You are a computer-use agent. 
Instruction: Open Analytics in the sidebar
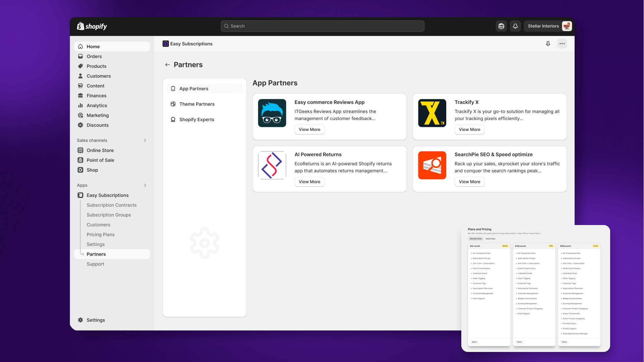pyautogui.click(x=112, y=105)
